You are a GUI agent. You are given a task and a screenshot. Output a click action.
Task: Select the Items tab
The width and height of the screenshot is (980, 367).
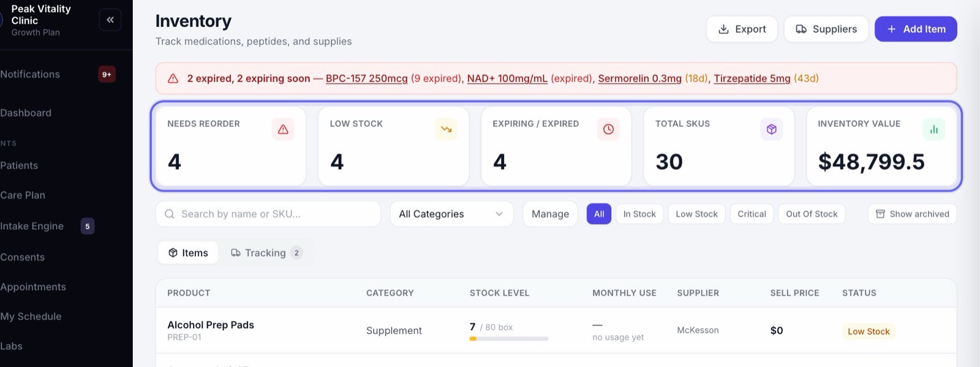[188, 252]
